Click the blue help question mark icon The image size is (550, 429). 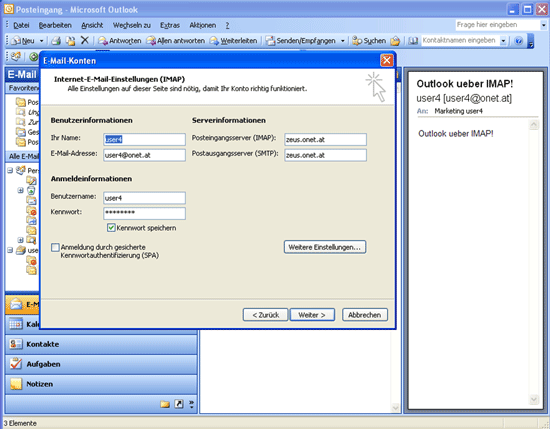point(518,41)
